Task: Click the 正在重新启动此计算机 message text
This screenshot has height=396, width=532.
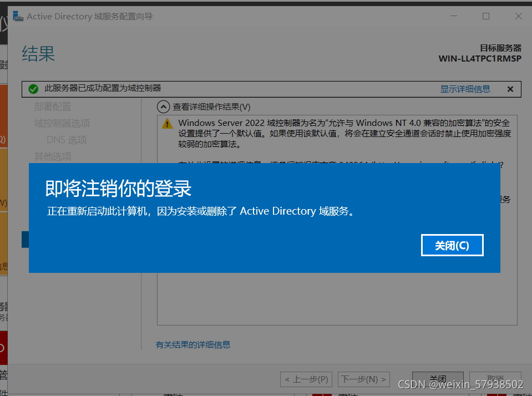Action: 201,211
